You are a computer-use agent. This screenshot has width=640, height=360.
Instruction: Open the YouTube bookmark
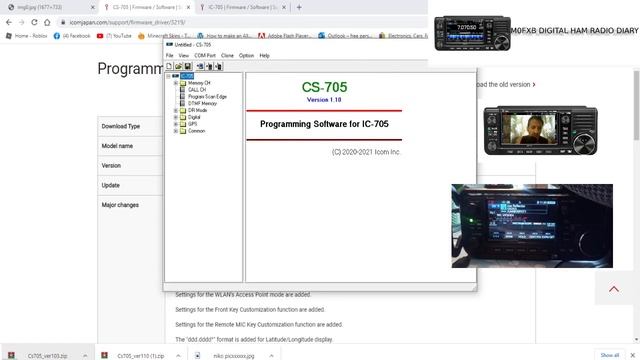pos(114,36)
